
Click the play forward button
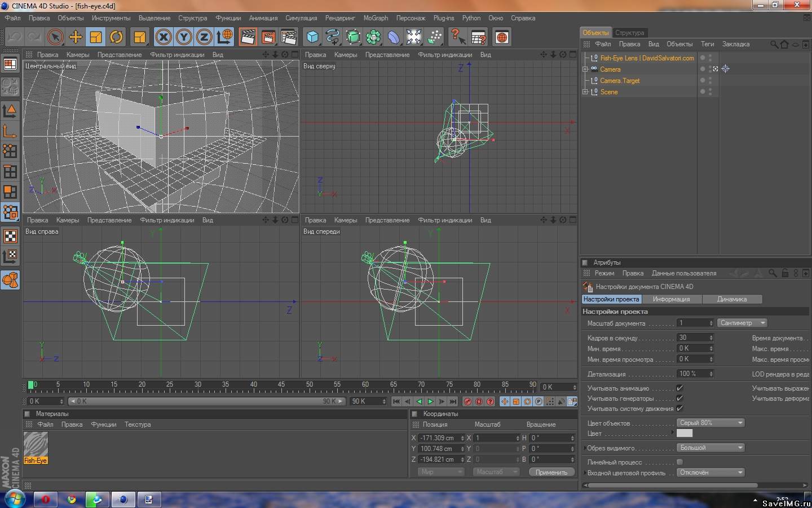[x=430, y=401]
